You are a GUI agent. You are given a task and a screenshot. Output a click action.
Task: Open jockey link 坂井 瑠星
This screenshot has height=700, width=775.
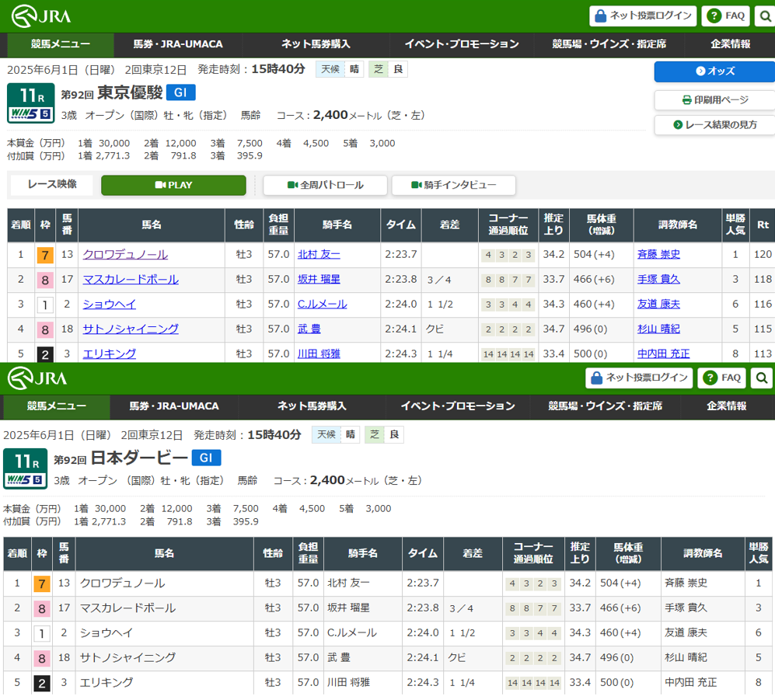(319, 279)
